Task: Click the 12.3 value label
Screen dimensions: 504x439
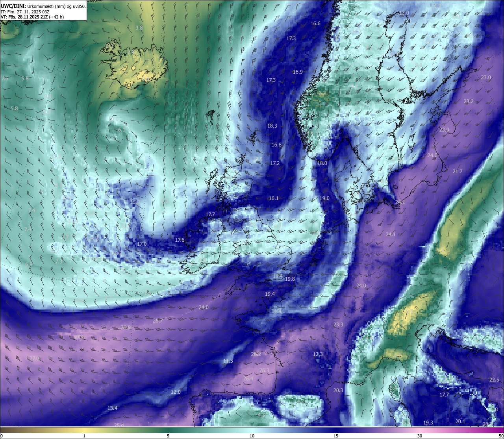Action: click(318, 354)
